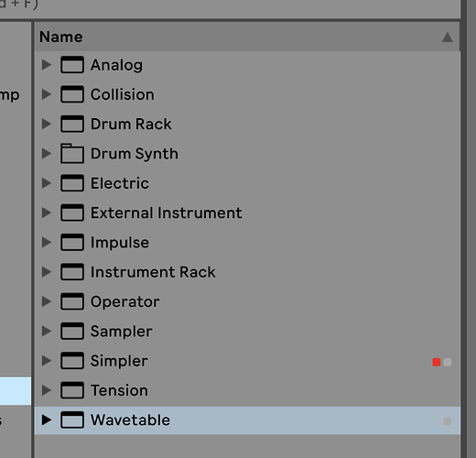Unfold the Wavetable presets triangle
The width and height of the screenshot is (476, 458).
point(47,420)
